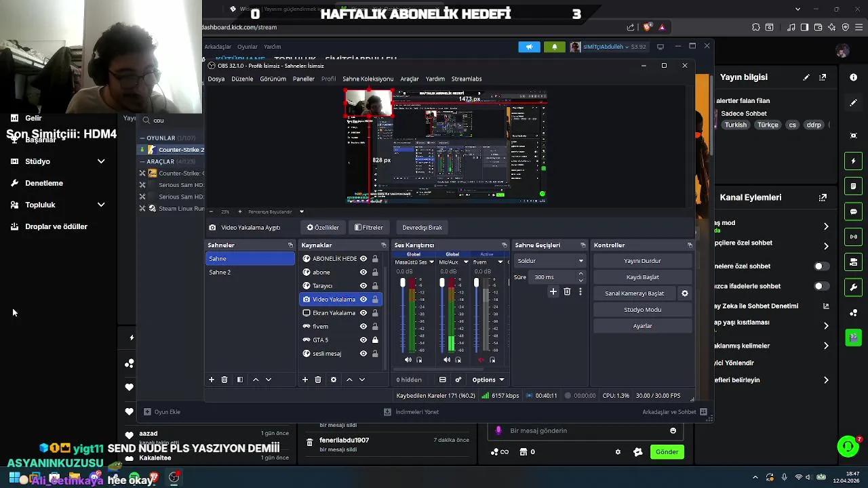Increase transition Süre with up arrow

click(x=580, y=274)
